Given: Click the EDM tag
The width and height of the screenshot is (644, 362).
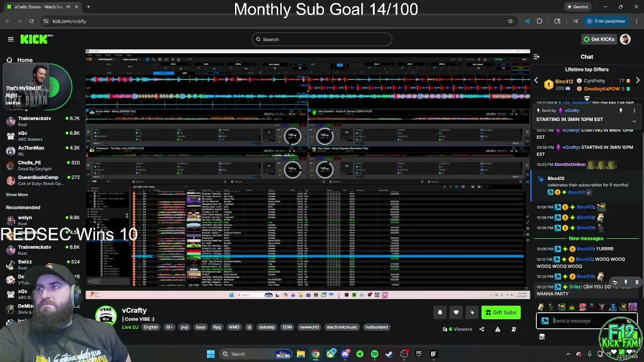Looking at the screenshot, I should coord(287,327).
